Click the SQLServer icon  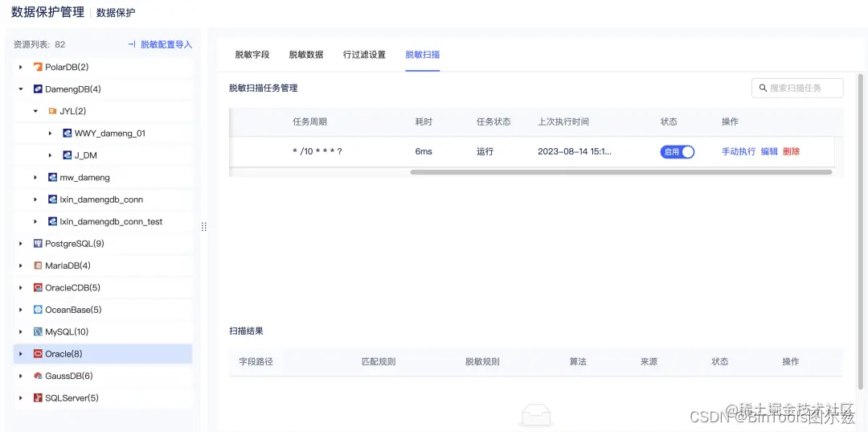[x=38, y=398]
